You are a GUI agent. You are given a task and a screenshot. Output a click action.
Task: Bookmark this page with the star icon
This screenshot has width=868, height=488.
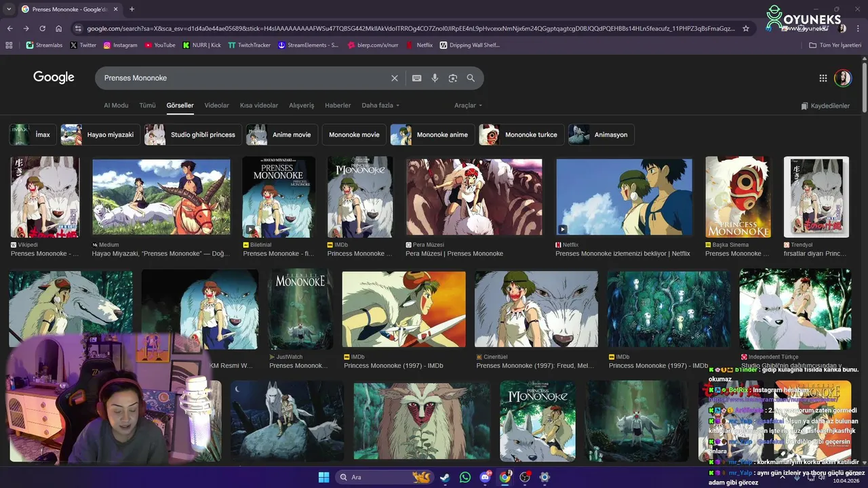pos(746,28)
